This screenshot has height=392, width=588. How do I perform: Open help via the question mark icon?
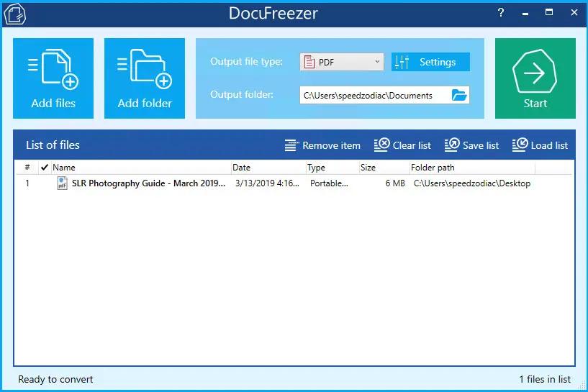501,12
